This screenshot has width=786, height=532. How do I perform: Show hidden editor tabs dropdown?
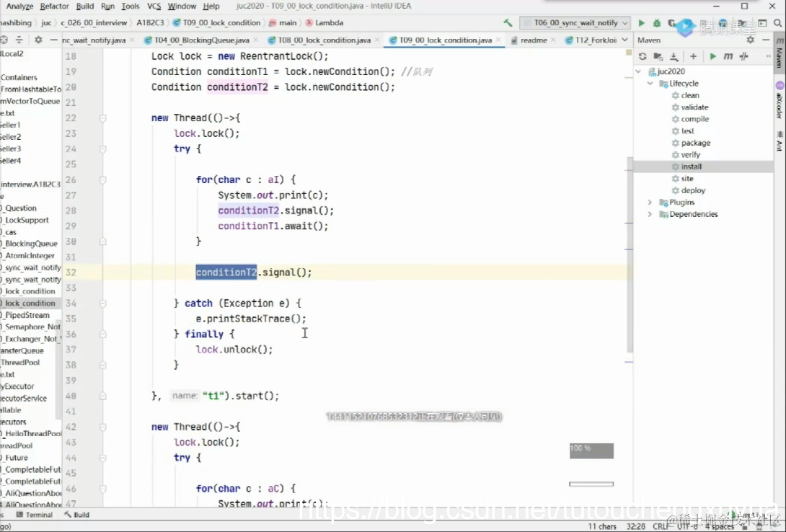click(x=624, y=40)
